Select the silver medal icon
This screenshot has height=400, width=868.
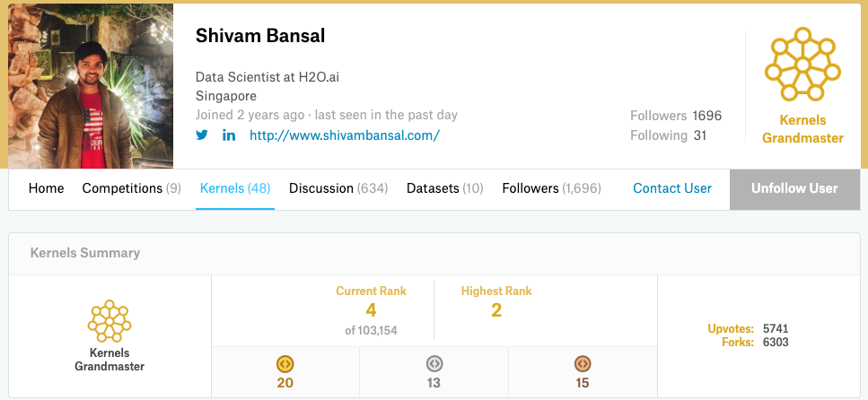pos(434,364)
